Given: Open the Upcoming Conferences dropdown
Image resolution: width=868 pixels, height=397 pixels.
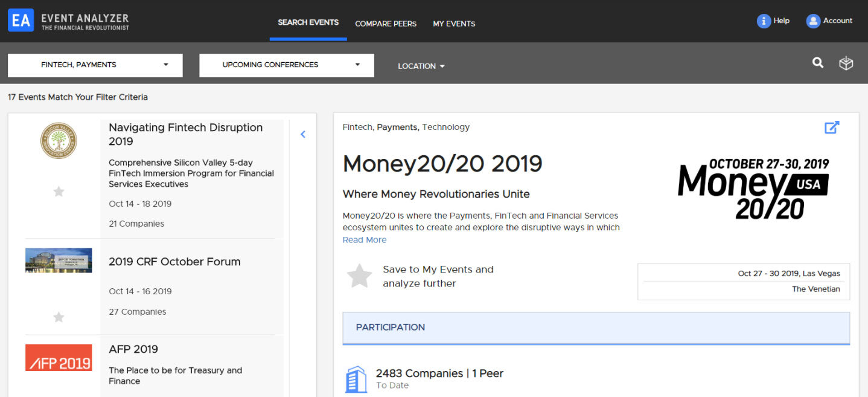Looking at the screenshot, I should click(287, 65).
